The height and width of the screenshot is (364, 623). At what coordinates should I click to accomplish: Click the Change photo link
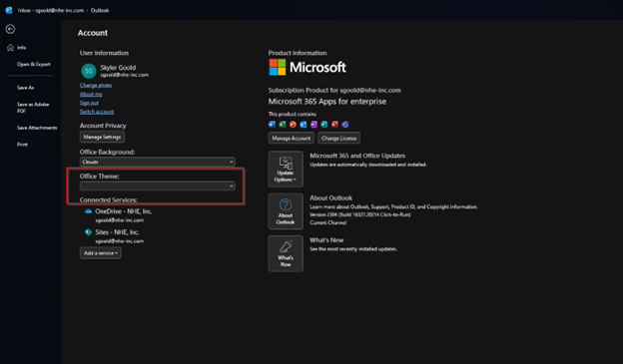[96, 85]
